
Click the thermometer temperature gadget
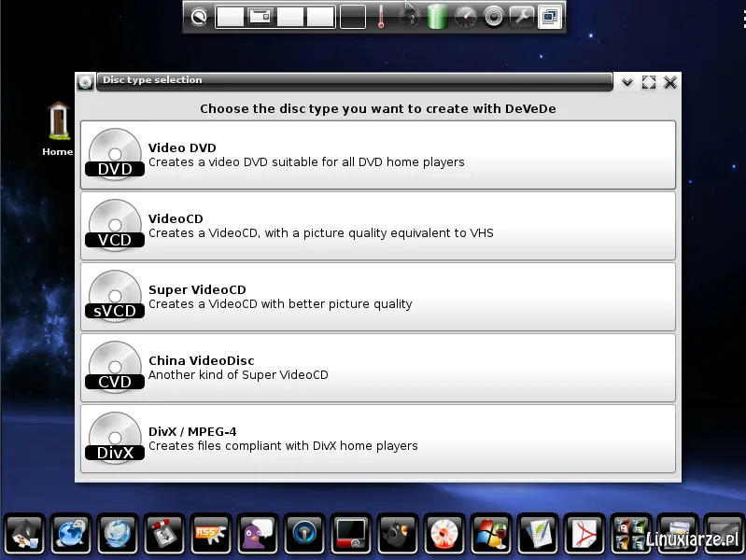pos(381,17)
